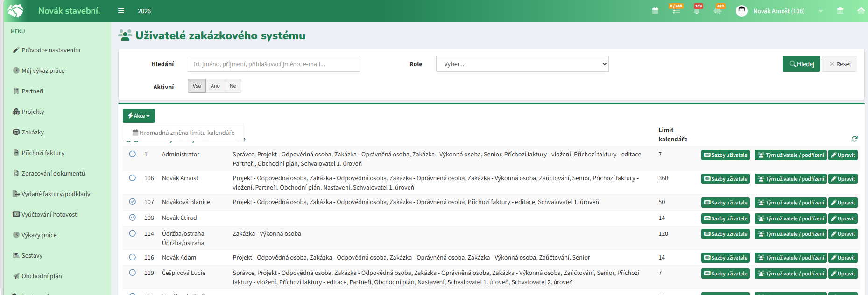Open Tým uživatele / podřízení for Novák Adam
This screenshot has width=868, height=295.
(790, 258)
